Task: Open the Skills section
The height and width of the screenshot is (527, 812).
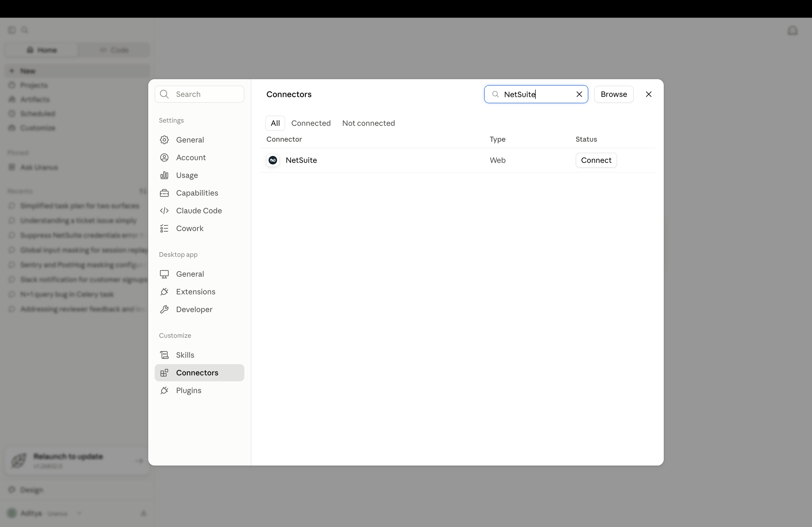Action: click(199, 355)
